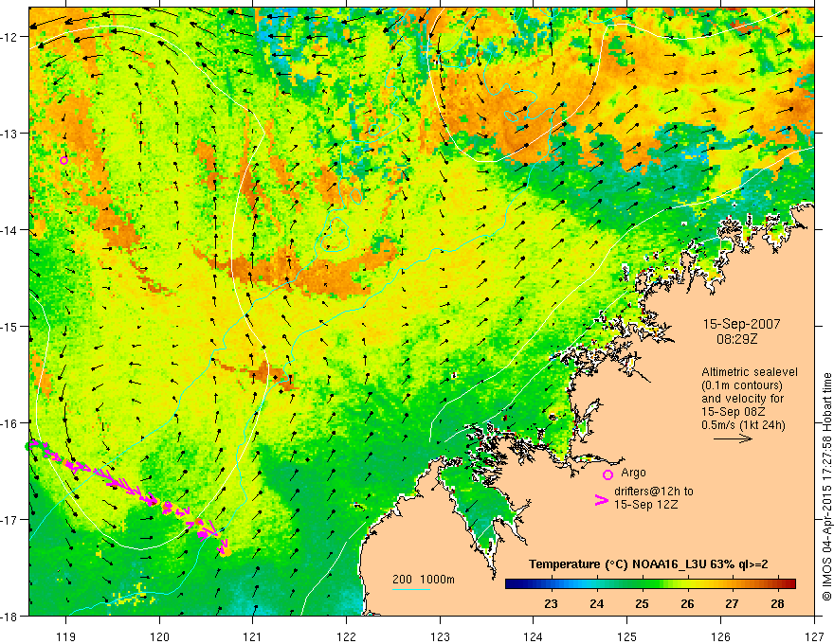The width and height of the screenshot is (834, 644).
Task: Click the dark blue end of temperature color bar
Action: click(511, 584)
